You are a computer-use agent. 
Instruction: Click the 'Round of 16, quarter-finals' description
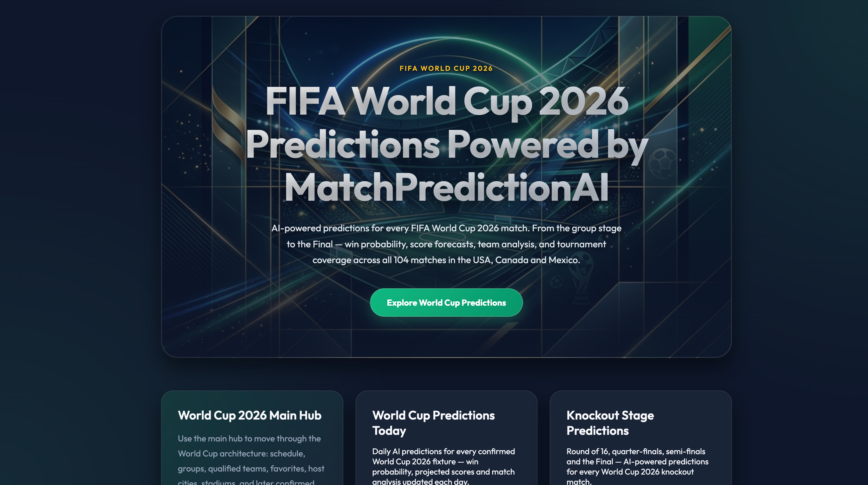(x=638, y=466)
